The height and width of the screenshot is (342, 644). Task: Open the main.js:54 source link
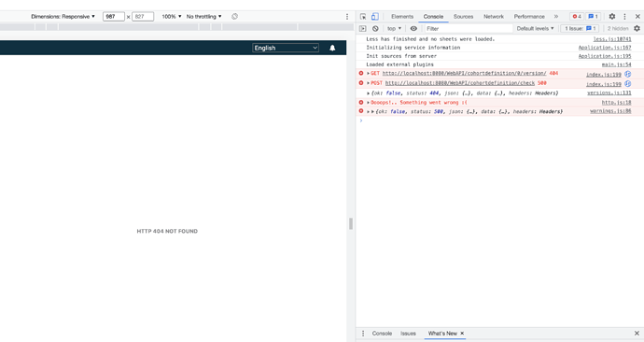point(617,64)
